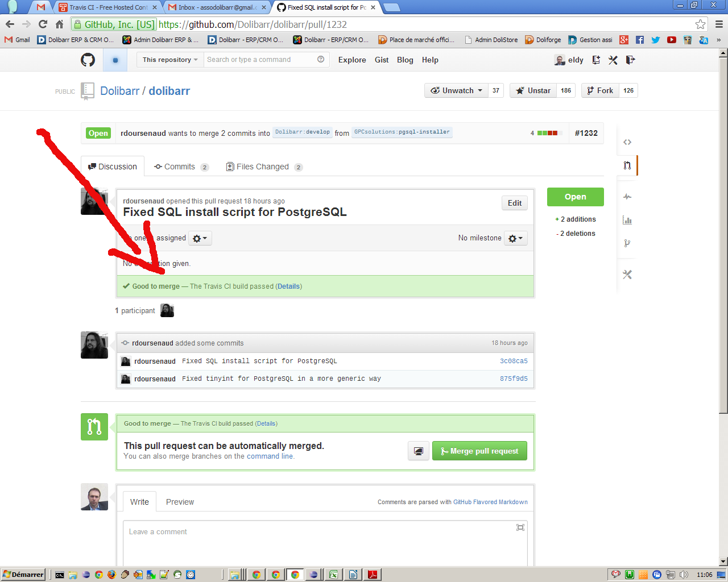Viewport: 728px width, 582px height.
Task: Open the assignee gear dropdown
Action: click(x=200, y=238)
